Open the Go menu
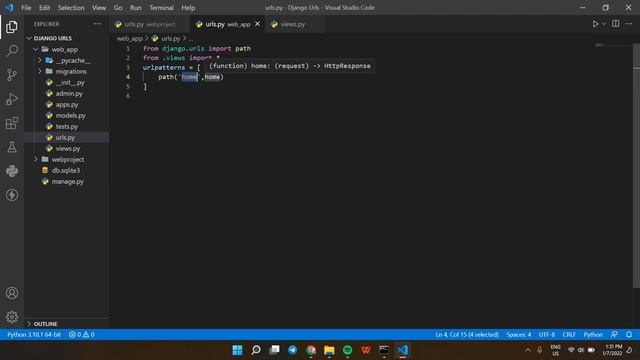This screenshot has width=640, height=360. [x=118, y=7]
